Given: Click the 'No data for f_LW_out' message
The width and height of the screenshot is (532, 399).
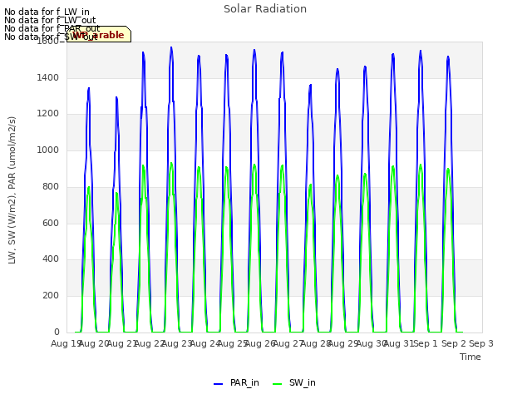Looking at the screenshot, I should (x=50, y=20).
